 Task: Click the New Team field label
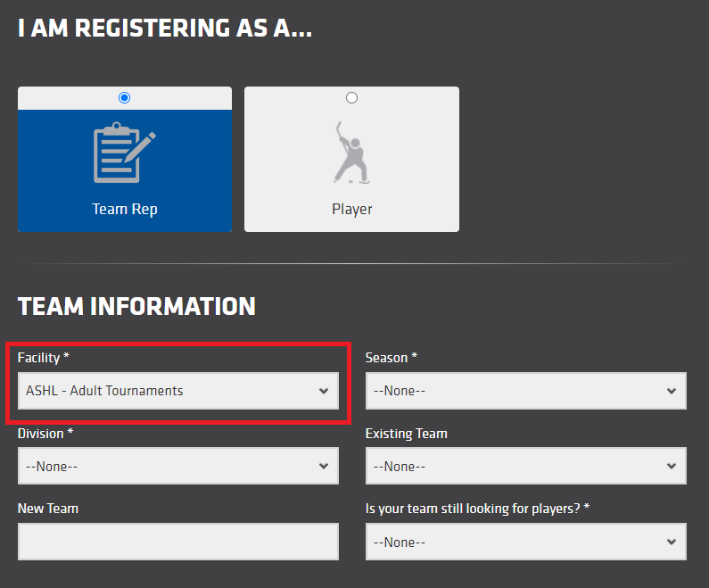[48, 509]
